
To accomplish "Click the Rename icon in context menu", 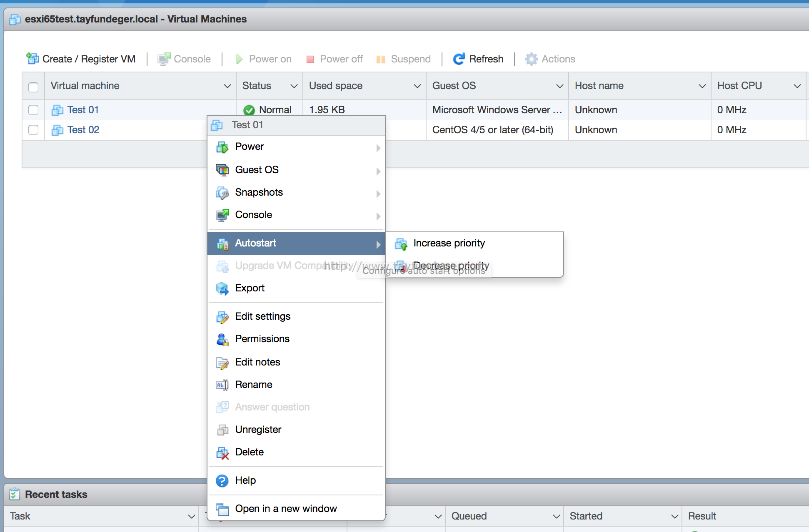I will 222,385.
